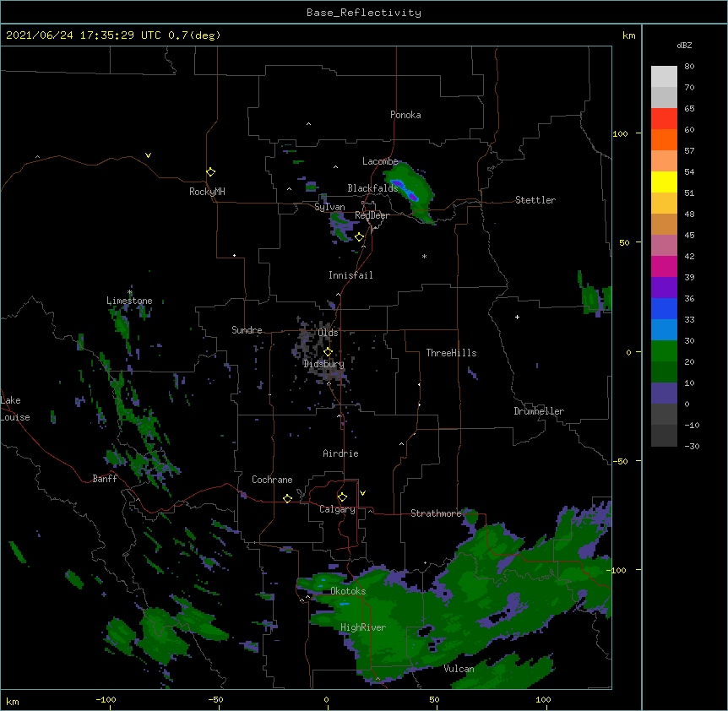Click the Limestone label
Screen dimensions: 728x711
point(129,301)
